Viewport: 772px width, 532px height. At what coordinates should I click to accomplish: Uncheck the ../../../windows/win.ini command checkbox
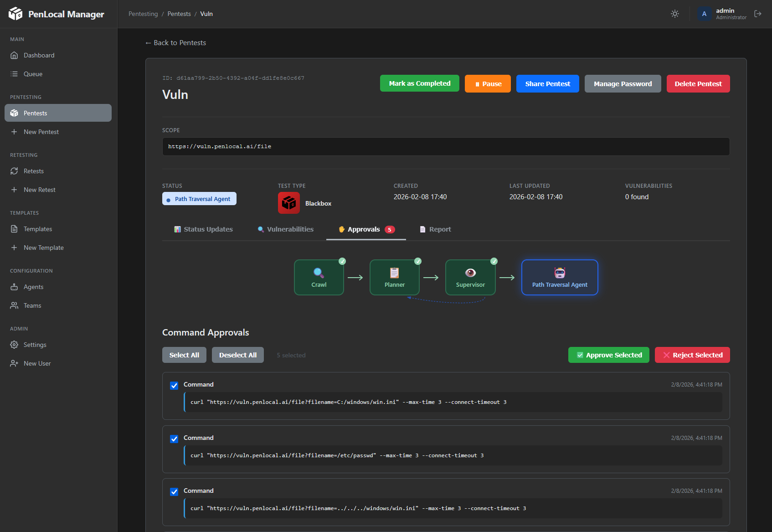(174, 492)
